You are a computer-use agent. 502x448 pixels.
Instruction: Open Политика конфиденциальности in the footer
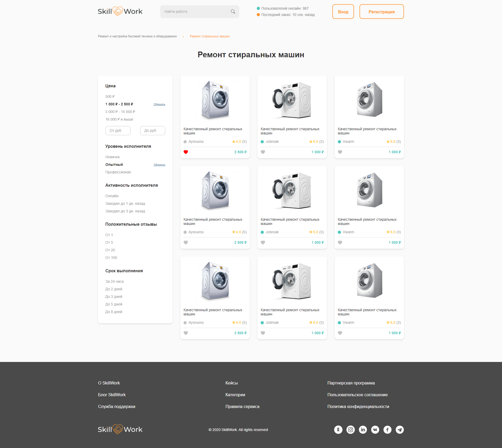click(x=358, y=406)
